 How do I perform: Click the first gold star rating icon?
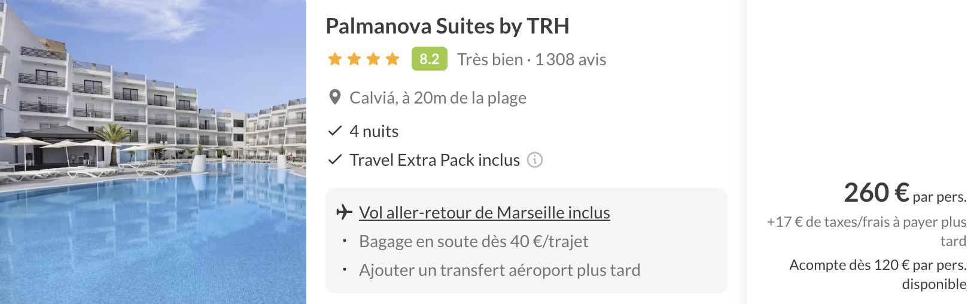(335, 59)
